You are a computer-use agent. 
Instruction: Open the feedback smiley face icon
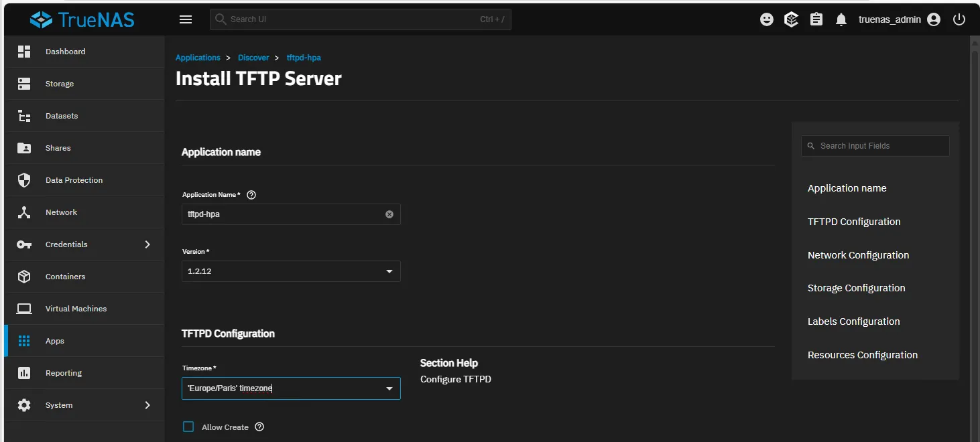767,19
